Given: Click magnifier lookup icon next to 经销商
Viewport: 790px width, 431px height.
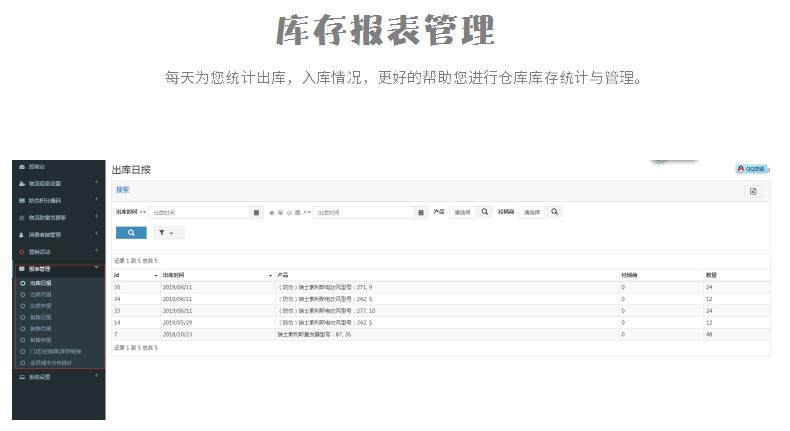Looking at the screenshot, I should 554,212.
